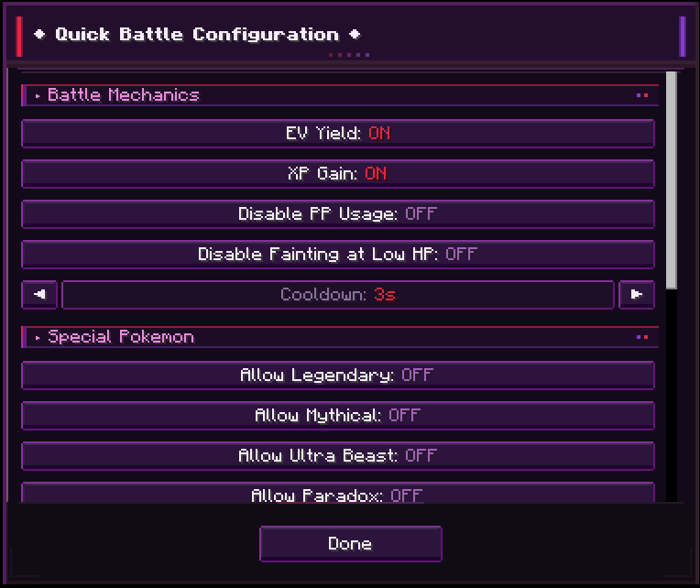Click the small triangle beside Special Pokemon
This screenshot has width=700, height=588.
38,338
